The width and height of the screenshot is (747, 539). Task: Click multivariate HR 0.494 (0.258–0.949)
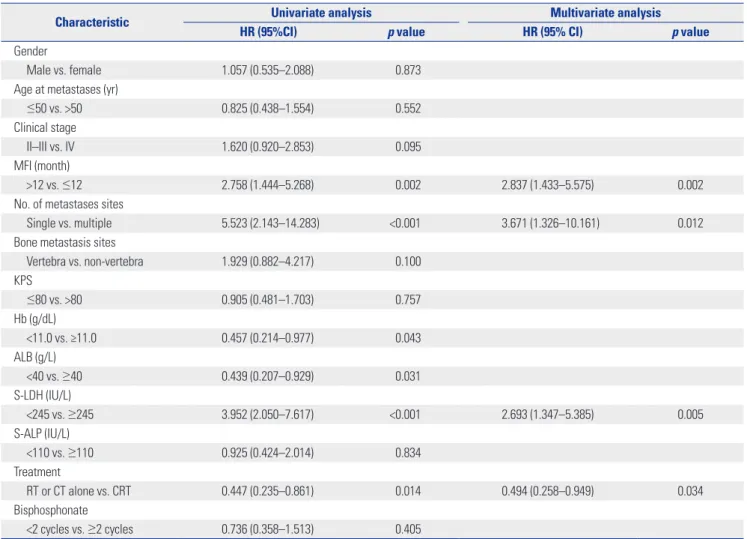click(547, 491)
